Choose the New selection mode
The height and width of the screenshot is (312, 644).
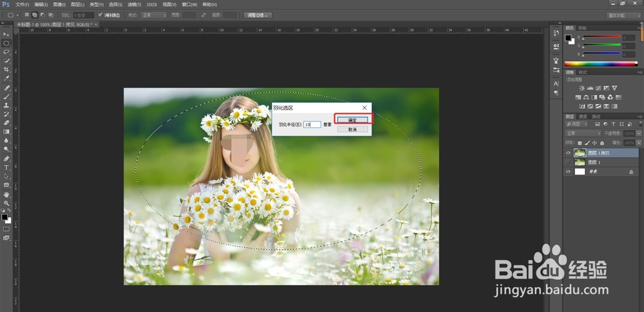tap(26, 15)
